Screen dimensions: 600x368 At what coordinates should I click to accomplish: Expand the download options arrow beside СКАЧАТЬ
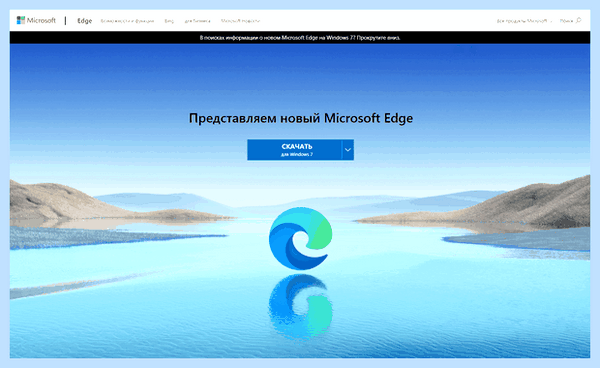[347, 150]
